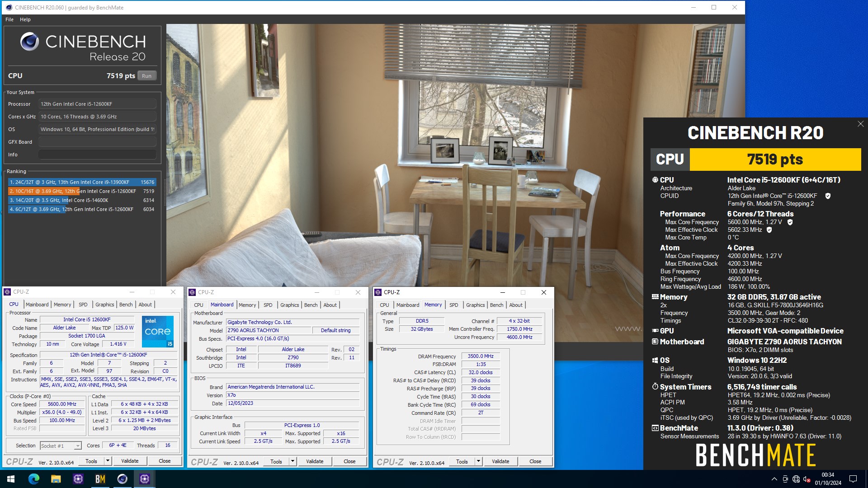Open File Explorer from taskbar
Image resolution: width=868 pixels, height=488 pixels.
56,479
